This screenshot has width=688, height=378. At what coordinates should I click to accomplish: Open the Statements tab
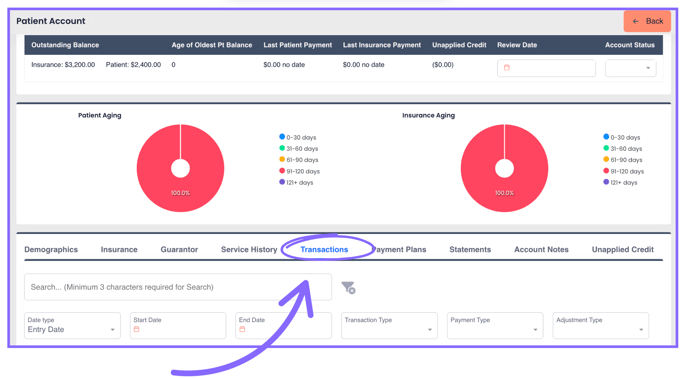(470, 249)
